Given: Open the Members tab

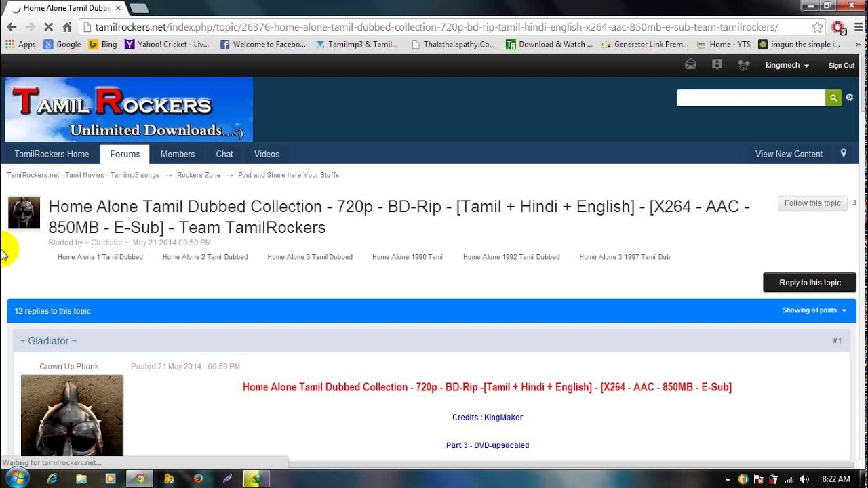Looking at the screenshot, I should tap(178, 154).
